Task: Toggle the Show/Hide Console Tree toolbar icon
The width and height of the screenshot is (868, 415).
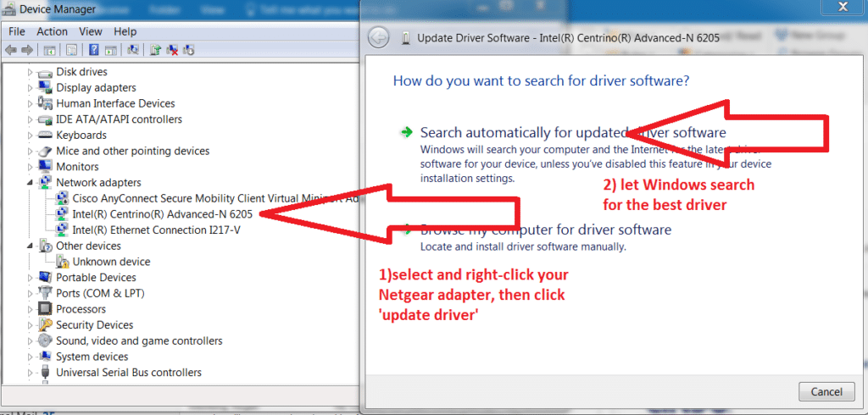Action: [x=50, y=50]
